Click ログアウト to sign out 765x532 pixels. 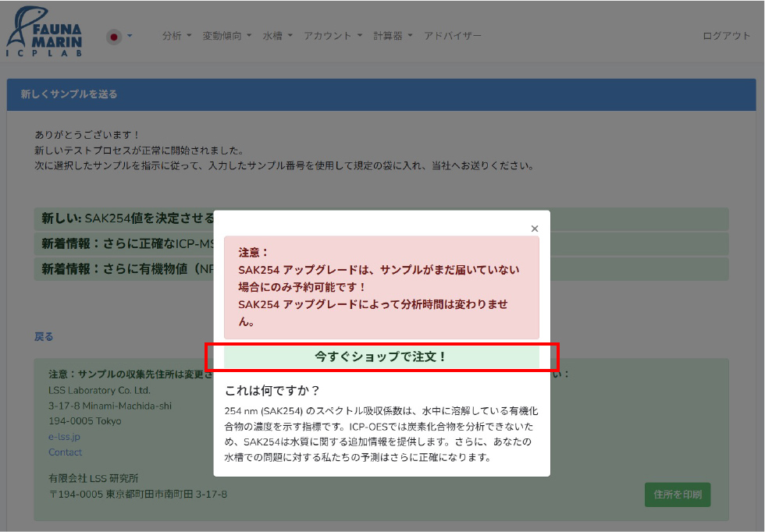click(x=726, y=36)
